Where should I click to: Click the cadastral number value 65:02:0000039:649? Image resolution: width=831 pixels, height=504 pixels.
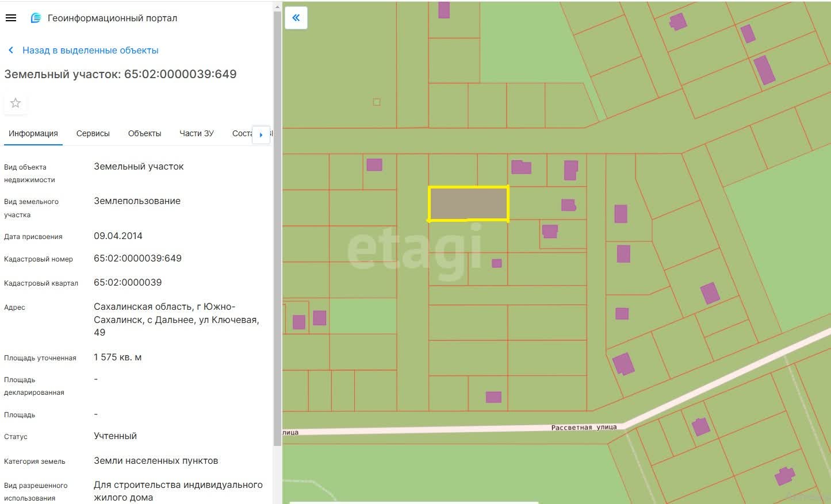[137, 259]
